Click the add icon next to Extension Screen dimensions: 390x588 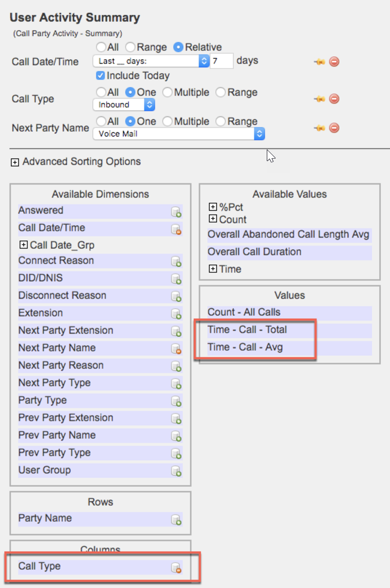[176, 314]
